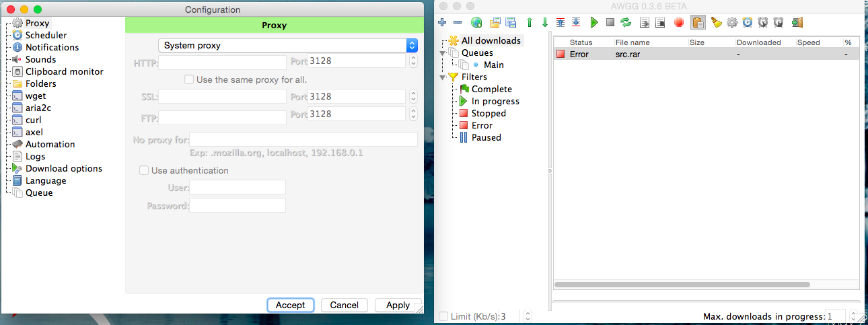Viewport: 868px width, 325px height.
Task: Open Download options in Configuration tree
Action: click(64, 168)
